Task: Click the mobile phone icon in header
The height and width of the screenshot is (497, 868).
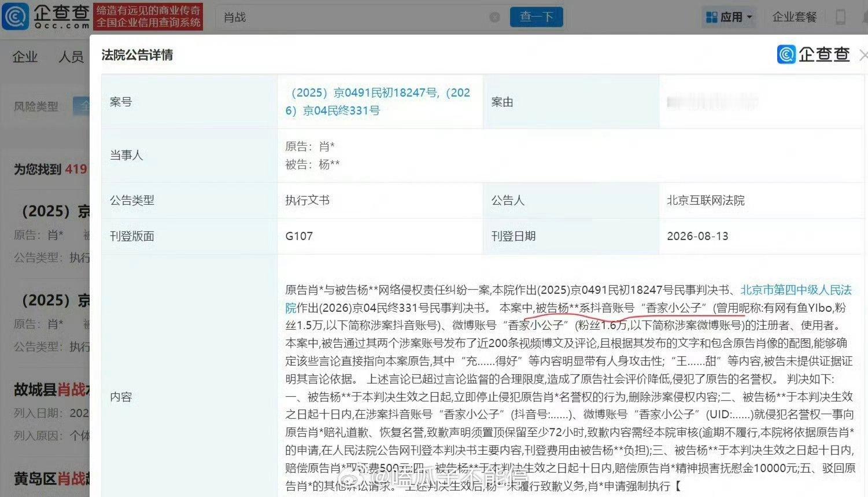Action: pos(841,17)
